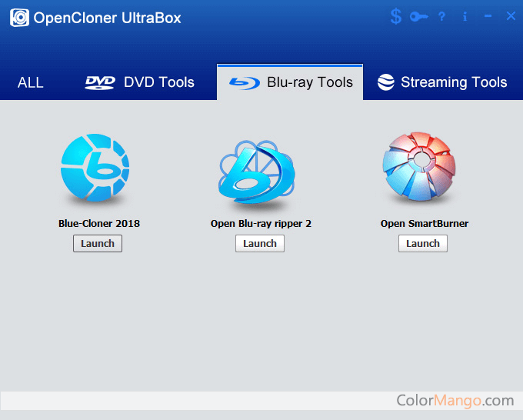
Task: Launch Open SmartBurner
Action: click(x=423, y=244)
